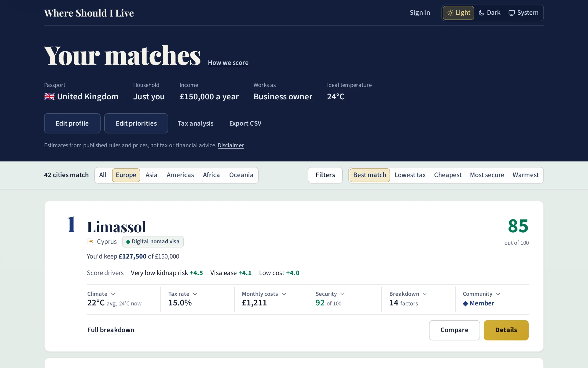
Task: Open the Filters panel
Action: click(x=325, y=175)
